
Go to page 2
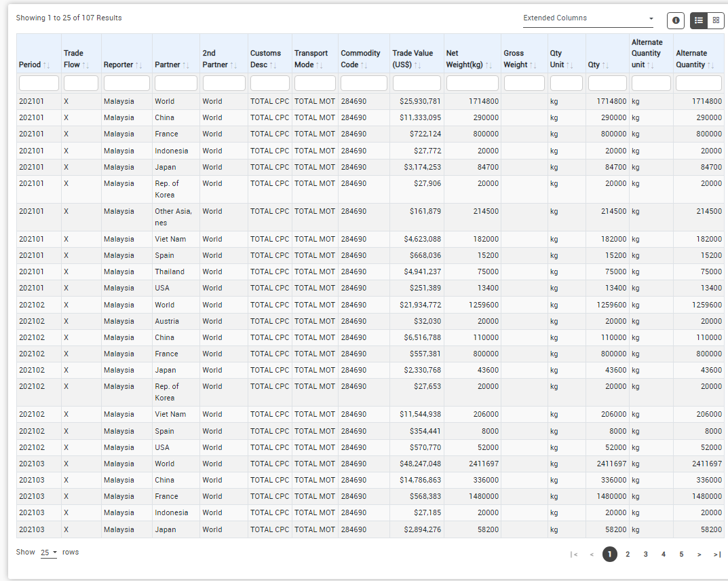(x=628, y=555)
